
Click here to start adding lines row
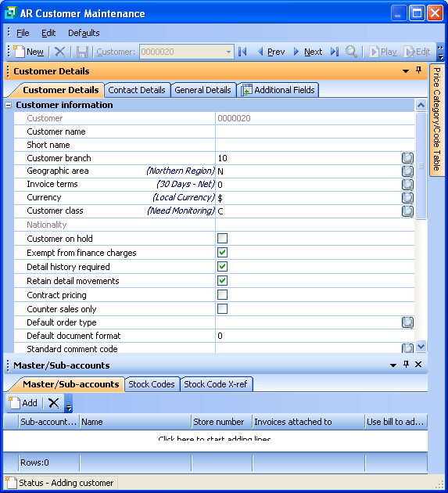click(x=215, y=437)
